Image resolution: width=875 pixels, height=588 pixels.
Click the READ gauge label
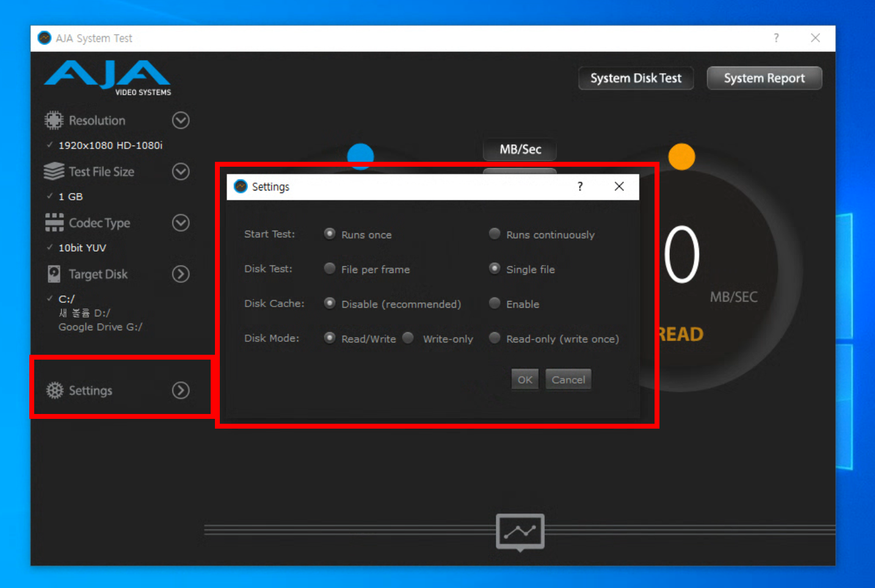(x=680, y=334)
